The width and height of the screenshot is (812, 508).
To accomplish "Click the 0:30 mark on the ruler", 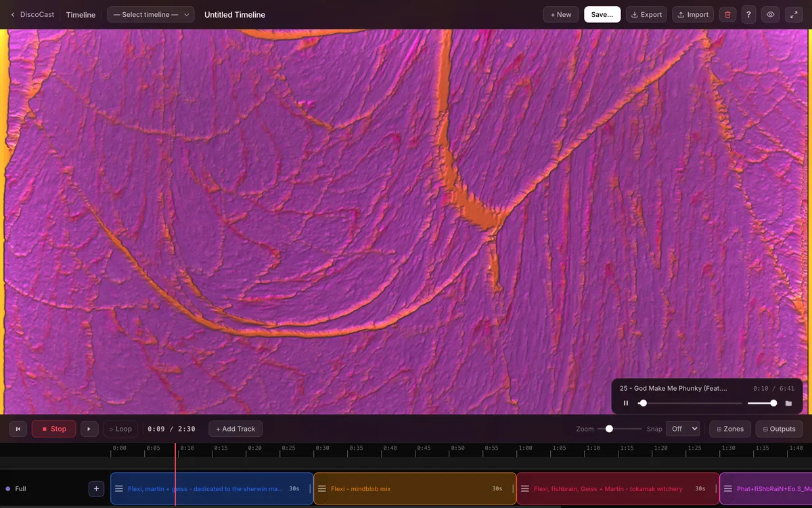I will [x=322, y=448].
